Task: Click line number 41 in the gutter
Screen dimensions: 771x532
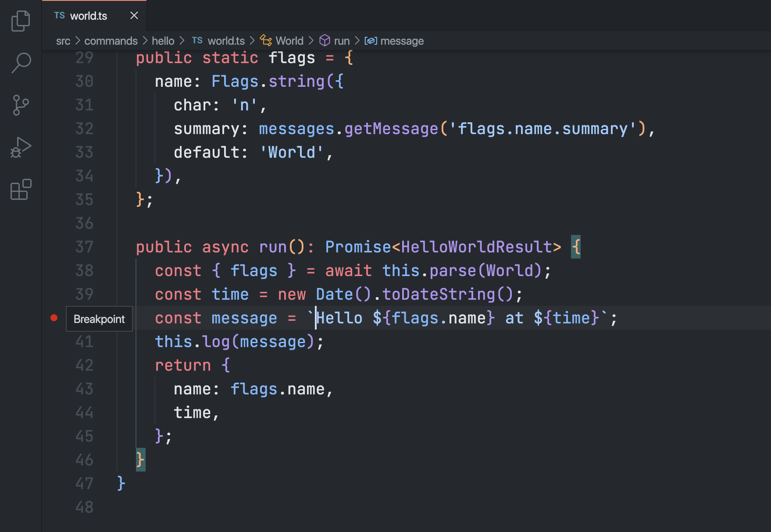Action: tap(84, 342)
